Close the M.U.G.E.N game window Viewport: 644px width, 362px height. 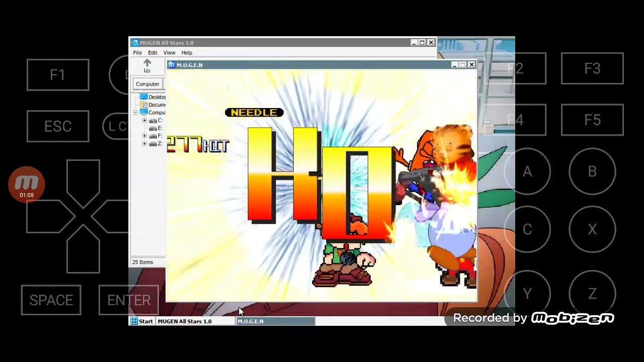pyautogui.click(x=471, y=65)
